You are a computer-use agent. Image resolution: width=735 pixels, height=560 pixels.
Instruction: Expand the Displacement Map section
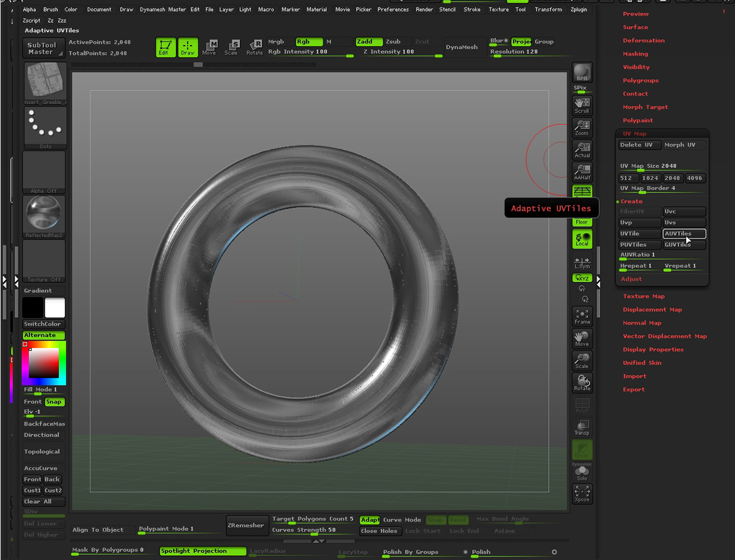[652, 310]
